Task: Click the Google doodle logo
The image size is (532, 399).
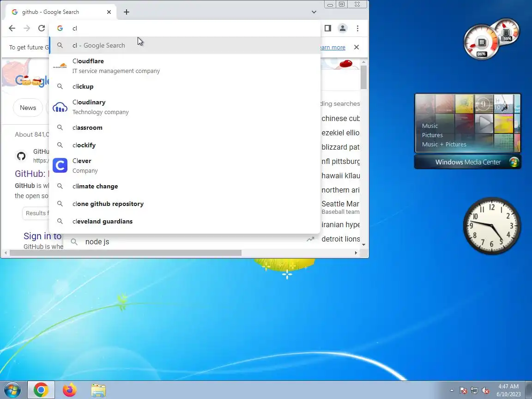Action: (x=32, y=80)
